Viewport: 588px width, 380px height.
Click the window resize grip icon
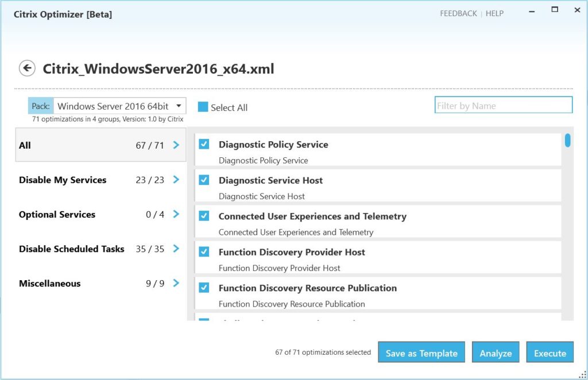582,374
